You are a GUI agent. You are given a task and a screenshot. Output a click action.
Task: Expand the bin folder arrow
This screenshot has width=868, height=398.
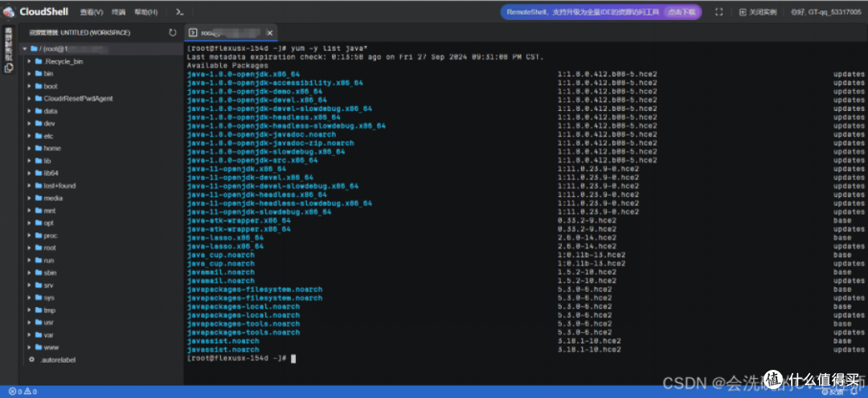(x=30, y=74)
